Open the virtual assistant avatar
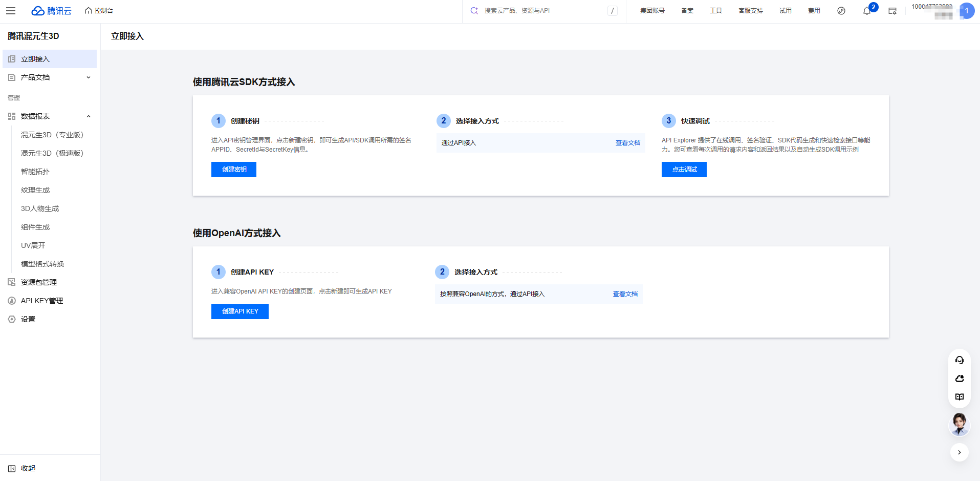This screenshot has width=980, height=481. click(960, 424)
